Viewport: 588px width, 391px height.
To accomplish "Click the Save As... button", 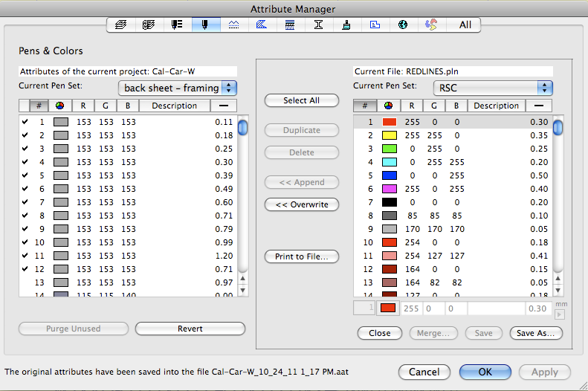I will click(x=536, y=333).
